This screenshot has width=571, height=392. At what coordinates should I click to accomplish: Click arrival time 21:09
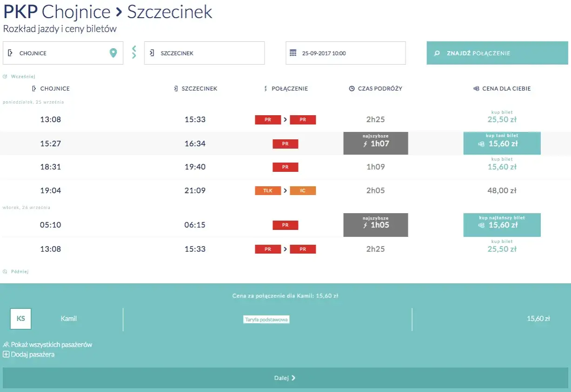point(195,190)
